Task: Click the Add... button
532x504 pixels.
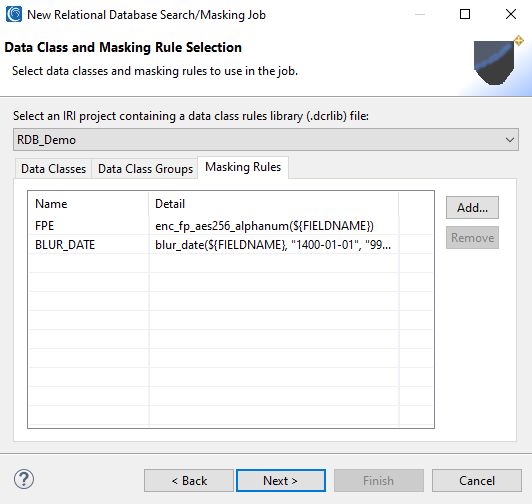Action: click(x=472, y=207)
